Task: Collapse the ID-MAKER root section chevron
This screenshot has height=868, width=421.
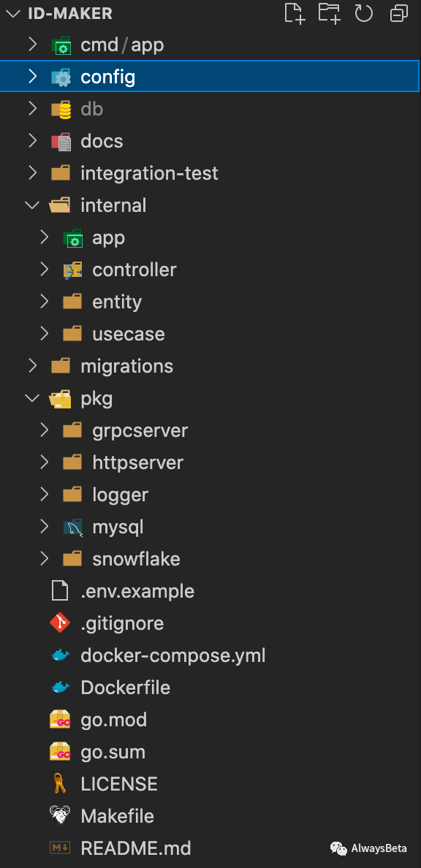Action: pos(13,13)
